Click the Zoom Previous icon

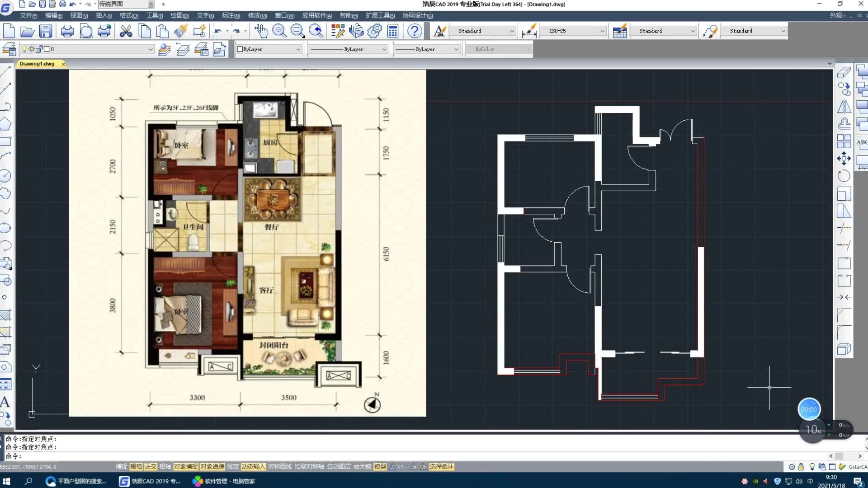click(316, 31)
